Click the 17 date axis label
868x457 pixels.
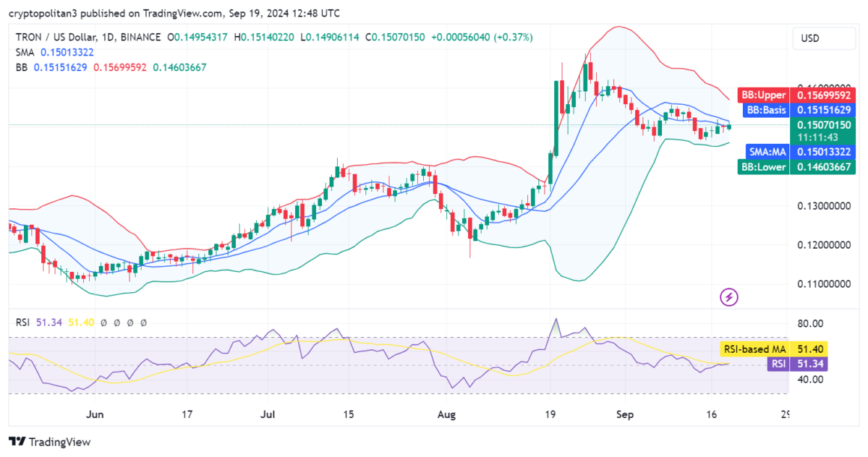(x=187, y=415)
